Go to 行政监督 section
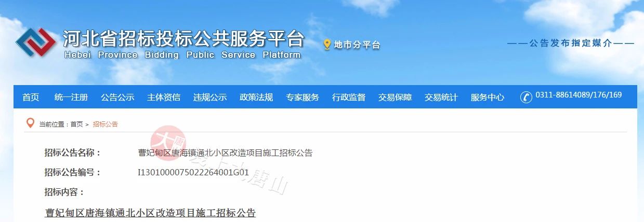Image resolution: width=644 pixels, height=222 pixels. click(349, 97)
